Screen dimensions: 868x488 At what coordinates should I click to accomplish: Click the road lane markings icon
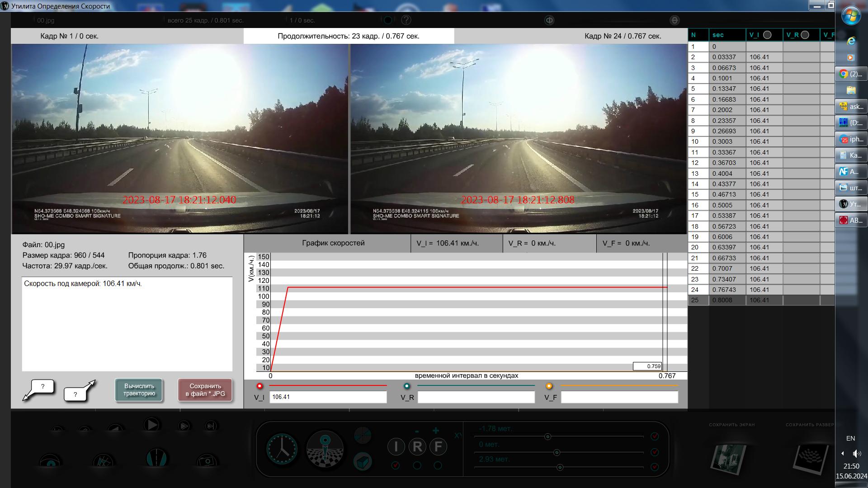156,457
